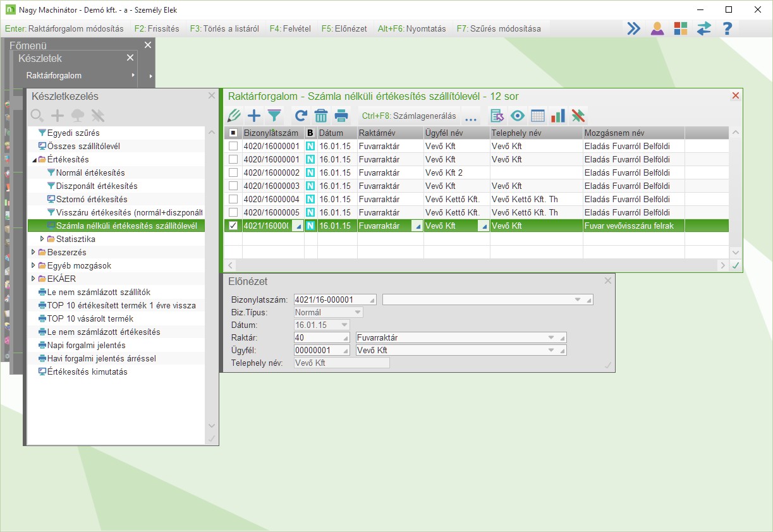Open the bar chart icon in Raktárforgalom toolbar
The width and height of the screenshot is (773, 532).
558,116
